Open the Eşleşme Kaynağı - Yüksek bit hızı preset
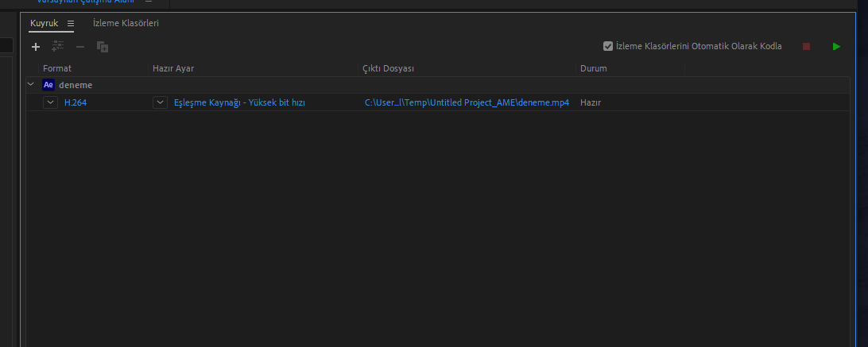Viewport: 868px width, 347px height. [x=239, y=102]
